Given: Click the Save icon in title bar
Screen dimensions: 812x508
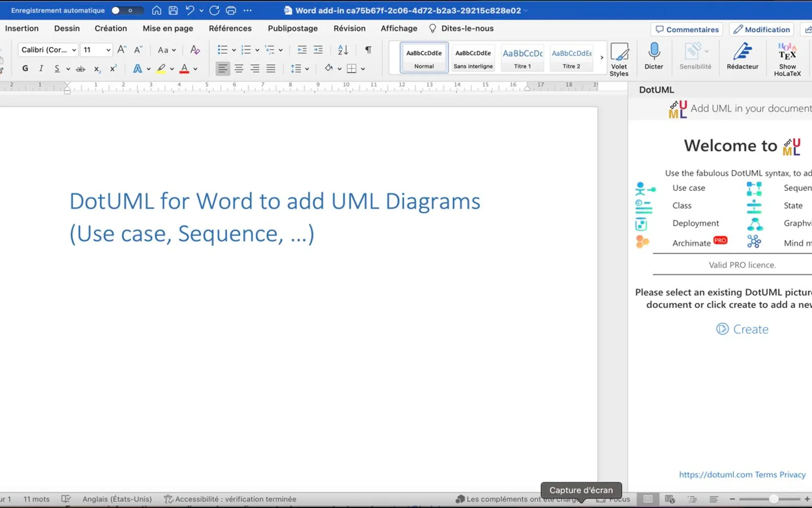Looking at the screenshot, I should pos(173,10).
